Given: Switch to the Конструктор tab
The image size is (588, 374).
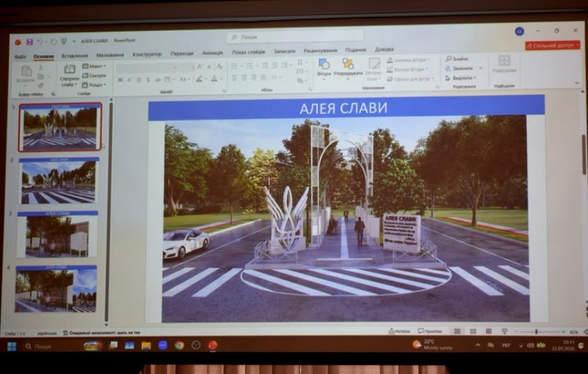Looking at the screenshot, I should click(x=147, y=54).
